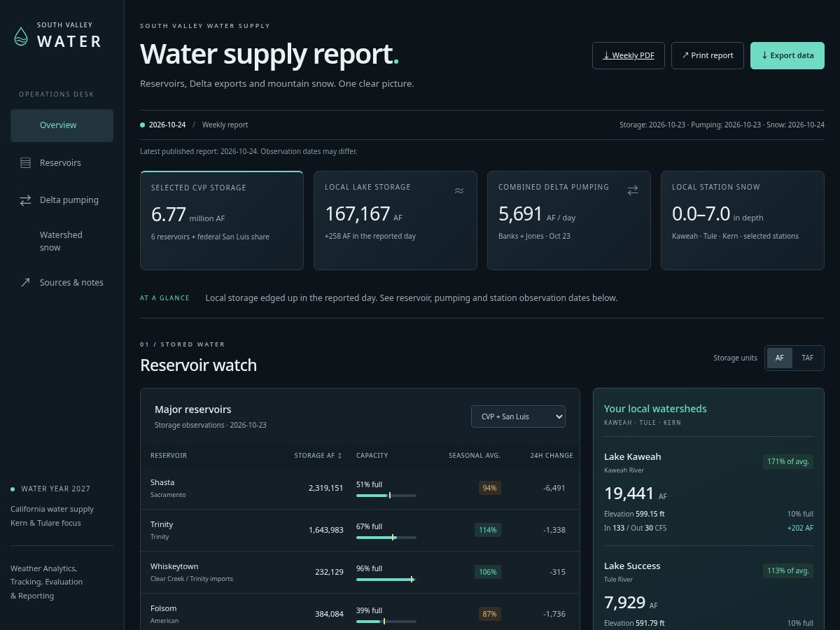Viewport: 840px width, 630px height.
Task: Click the Water Year 2027 label
Action: [x=55, y=489]
